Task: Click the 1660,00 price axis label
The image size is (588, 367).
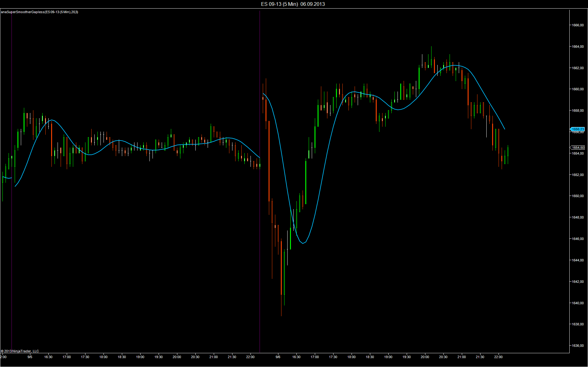Action: pyautogui.click(x=578, y=89)
